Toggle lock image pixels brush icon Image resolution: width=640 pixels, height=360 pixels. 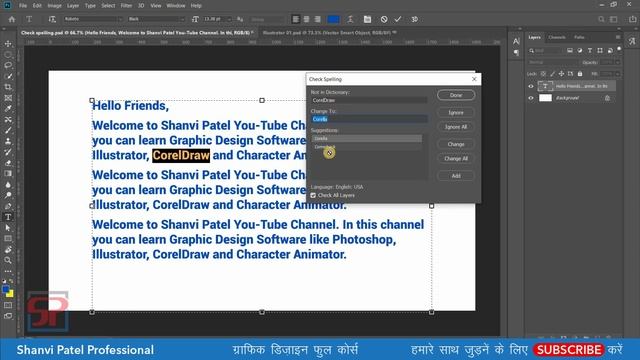point(553,74)
